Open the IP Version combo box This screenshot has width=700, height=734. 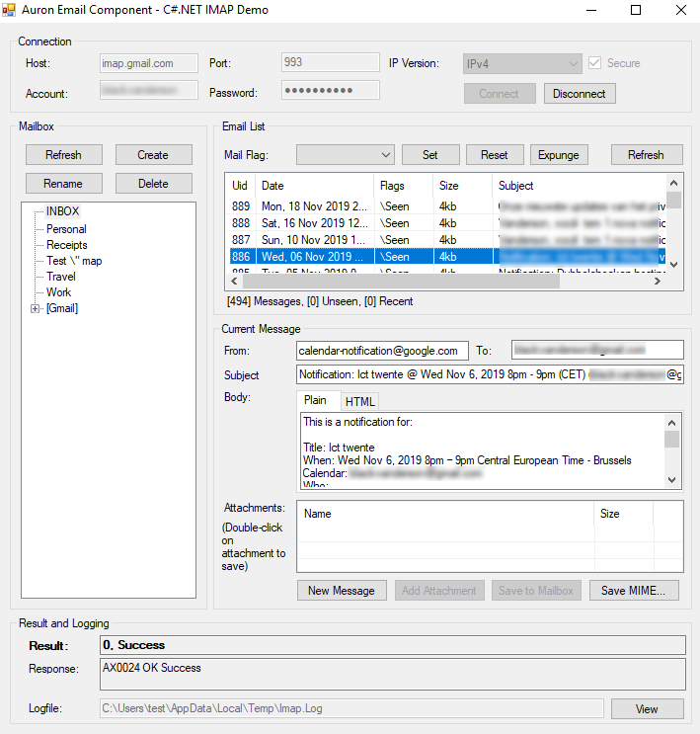pyautogui.click(x=522, y=63)
